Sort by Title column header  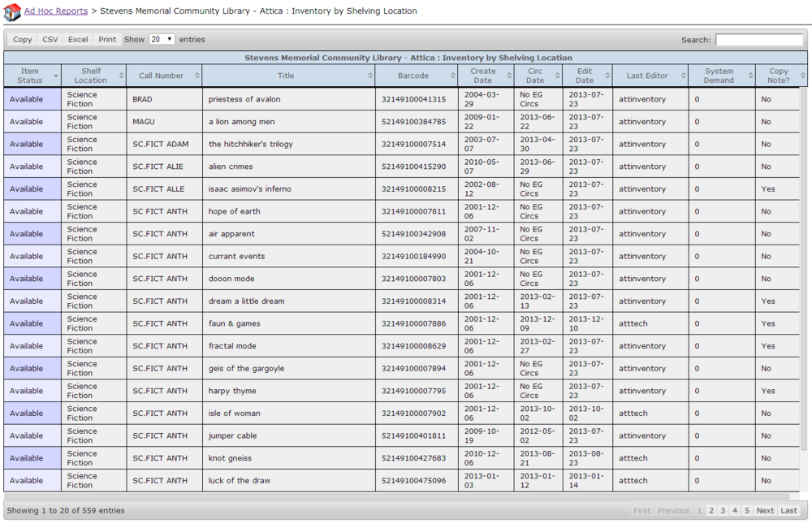(288, 76)
